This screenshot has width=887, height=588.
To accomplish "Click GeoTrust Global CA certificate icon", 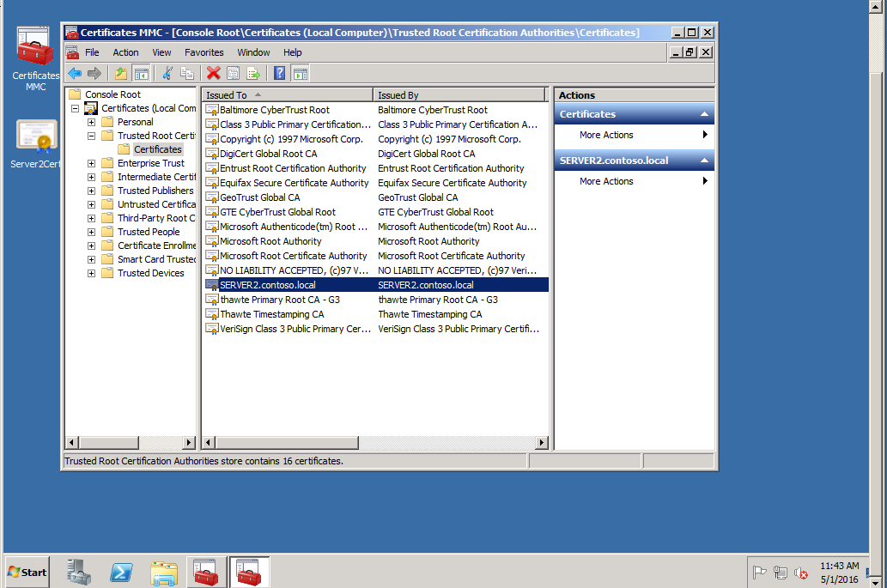I will click(212, 198).
